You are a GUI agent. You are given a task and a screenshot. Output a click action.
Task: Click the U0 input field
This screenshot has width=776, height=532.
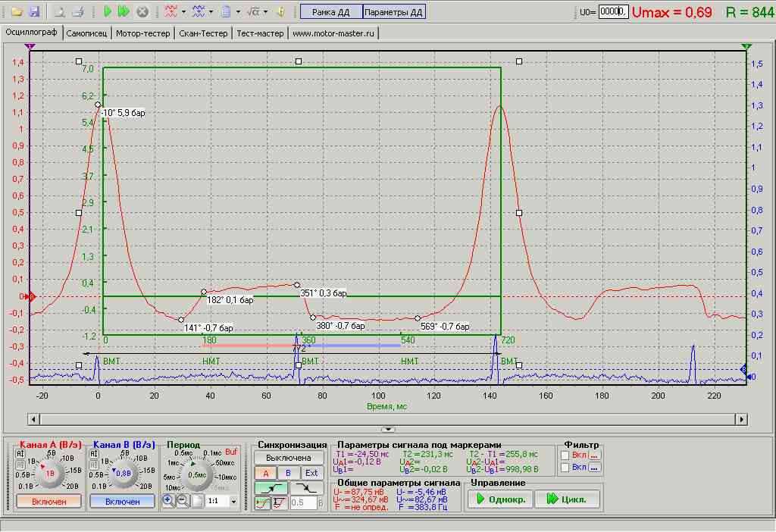tap(612, 12)
